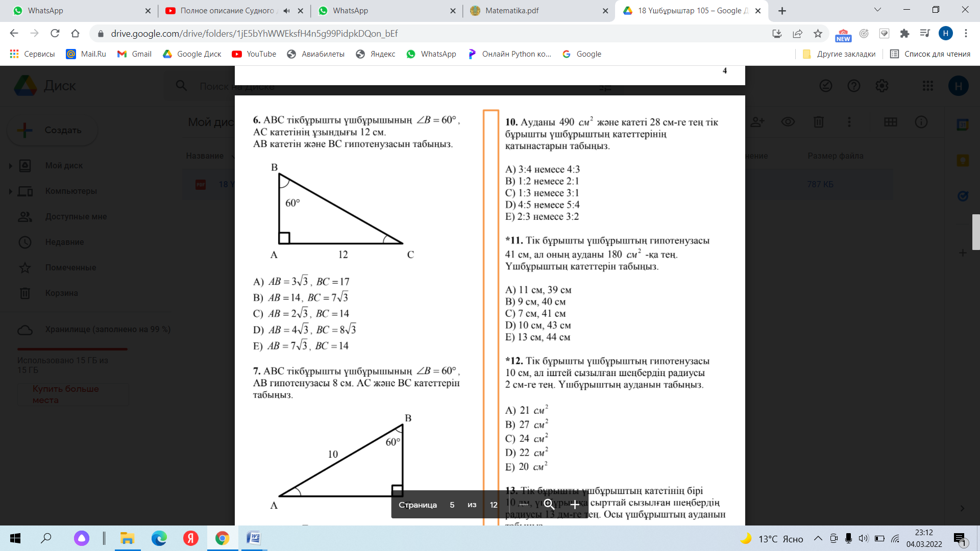980x551 pixels.
Task: Open Word from the taskbar
Action: (253, 538)
